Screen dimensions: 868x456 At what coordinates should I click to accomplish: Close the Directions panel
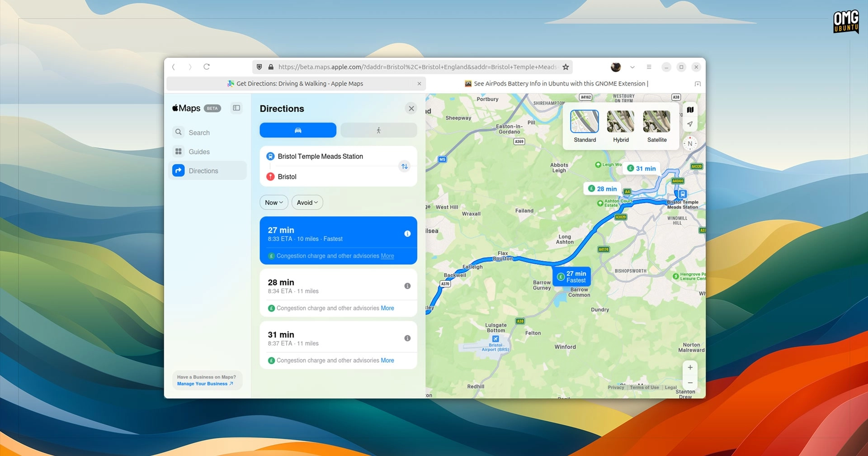pyautogui.click(x=411, y=109)
